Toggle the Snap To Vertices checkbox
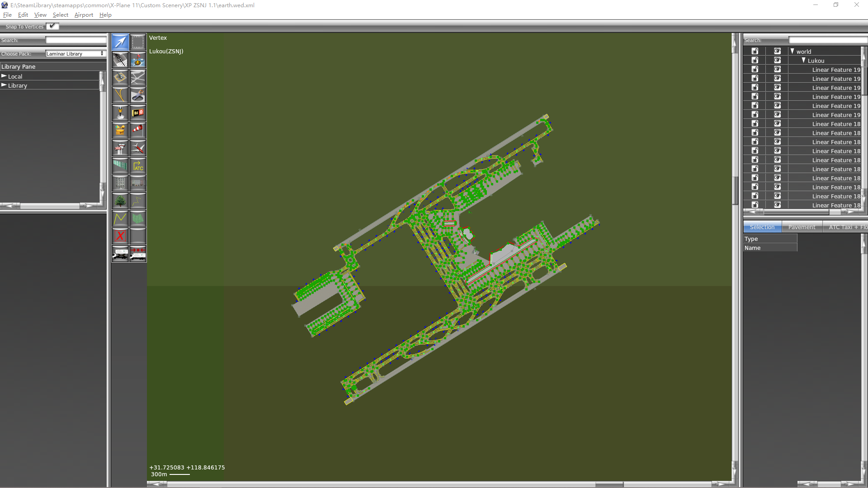This screenshot has height=488, width=868. pos(52,26)
